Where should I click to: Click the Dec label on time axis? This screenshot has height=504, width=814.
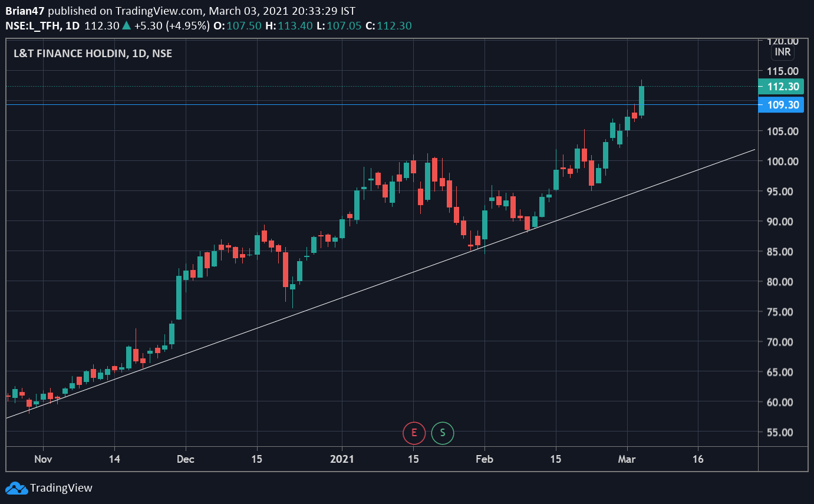click(x=186, y=459)
